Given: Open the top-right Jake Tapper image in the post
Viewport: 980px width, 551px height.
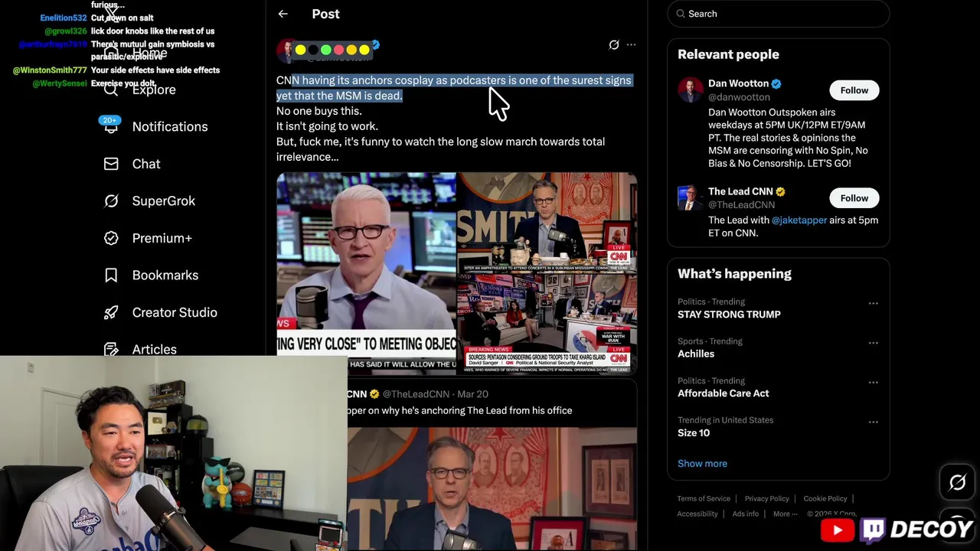Looking at the screenshot, I should (x=547, y=223).
